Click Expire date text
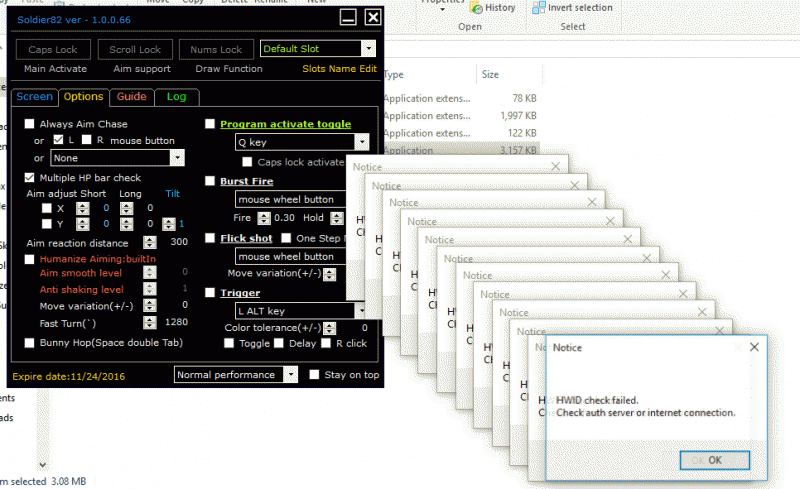Screen dimensions: 800x489 point(68,376)
